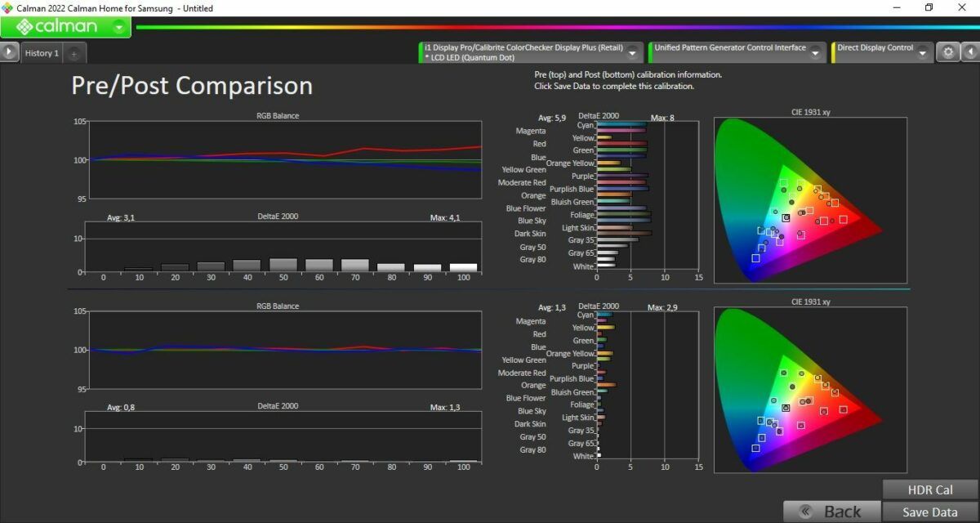Click the Calman app icon in title bar
This screenshot has width=980, height=523.
point(7,7)
